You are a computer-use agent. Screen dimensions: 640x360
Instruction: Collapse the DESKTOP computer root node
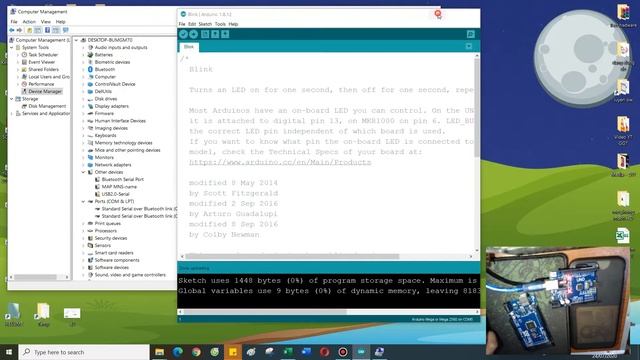point(76,40)
